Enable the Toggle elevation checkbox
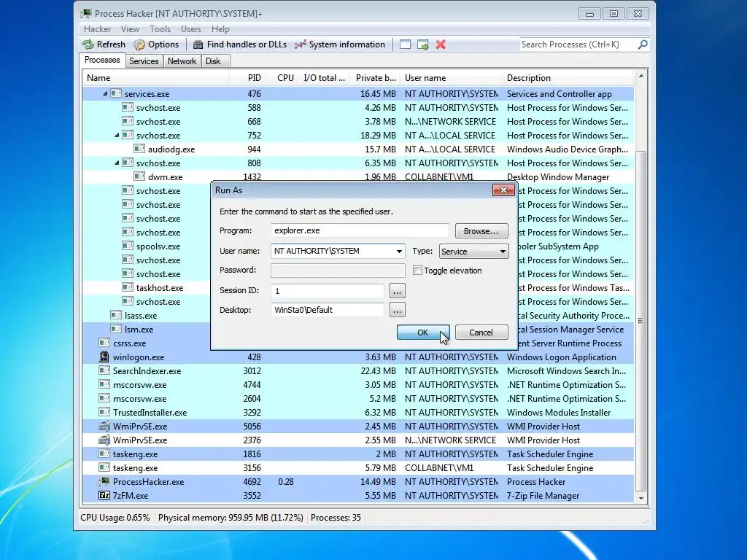Image resolution: width=747 pixels, height=560 pixels. tap(417, 271)
